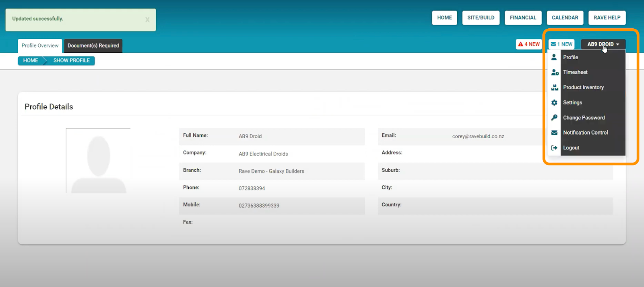Click the key icon for Change Password
The height and width of the screenshot is (287, 644).
(x=554, y=118)
